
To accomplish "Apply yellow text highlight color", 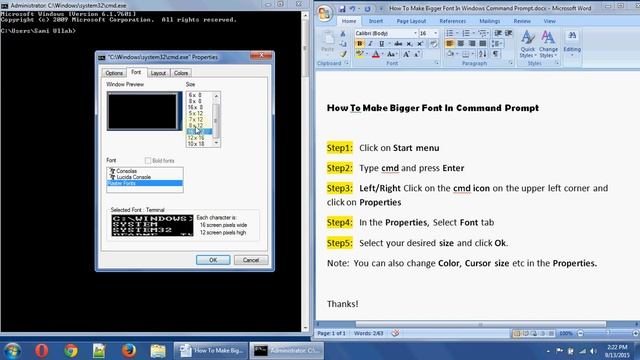I will point(359,54).
